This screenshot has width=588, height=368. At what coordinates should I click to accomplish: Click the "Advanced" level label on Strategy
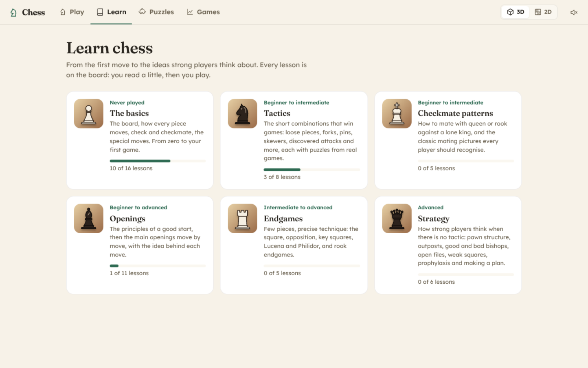pyautogui.click(x=431, y=208)
